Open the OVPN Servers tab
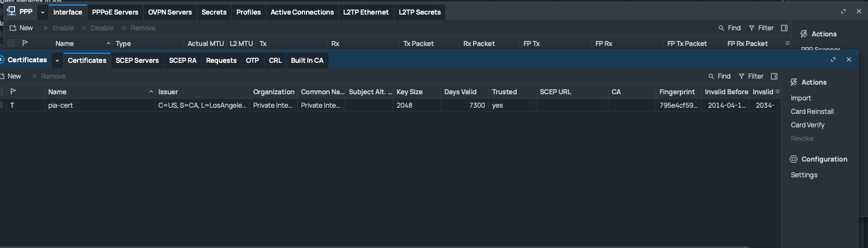 click(170, 12)
